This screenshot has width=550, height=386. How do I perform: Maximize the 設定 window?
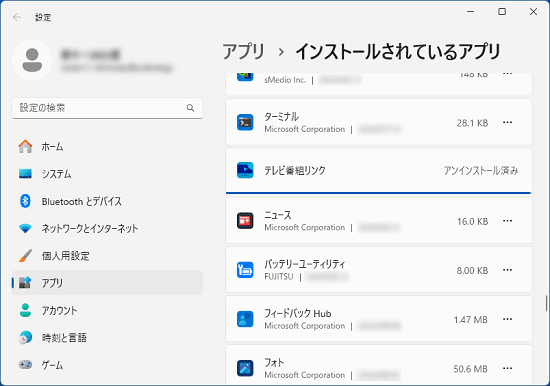point(502,12)
